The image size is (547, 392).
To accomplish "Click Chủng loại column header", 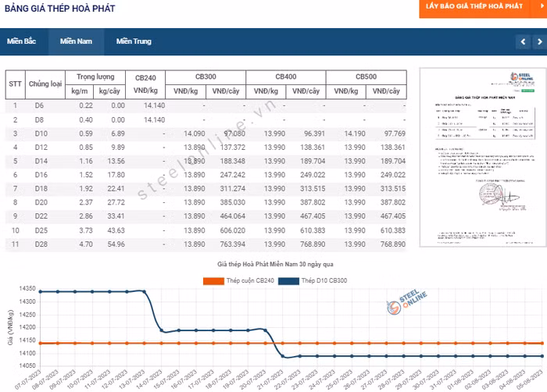I will 45,84.
